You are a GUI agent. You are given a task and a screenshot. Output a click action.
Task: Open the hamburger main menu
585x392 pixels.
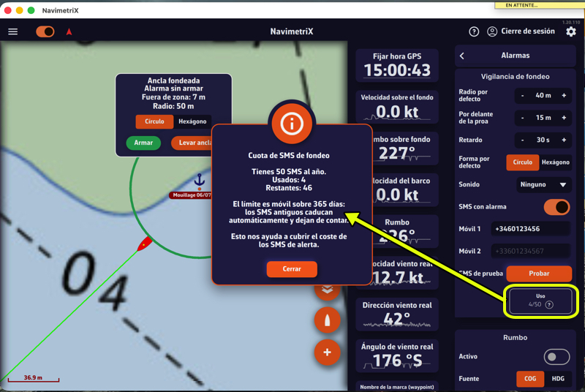(x=13, y=31)
